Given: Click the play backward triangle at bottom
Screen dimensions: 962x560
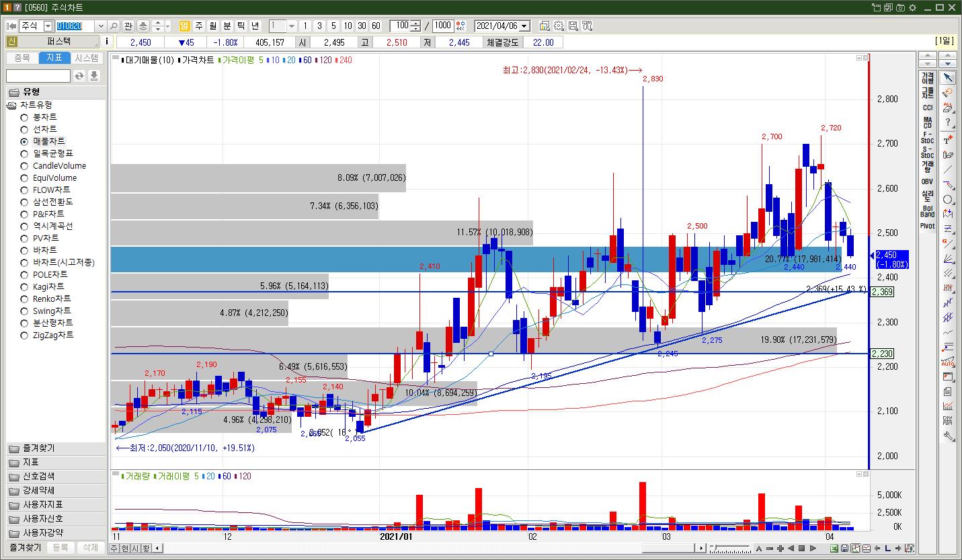Looking at the screenshot, I should 791,549.
